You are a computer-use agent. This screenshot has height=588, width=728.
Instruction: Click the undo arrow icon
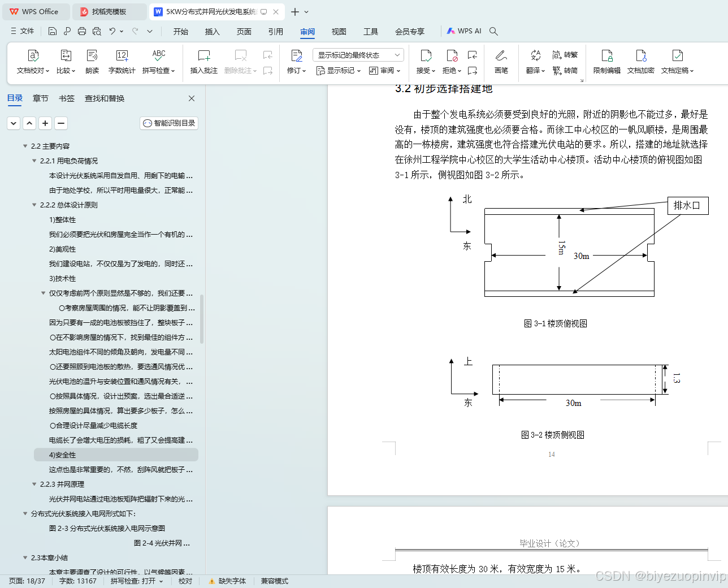pyautogui.click(x=112, y=32)
